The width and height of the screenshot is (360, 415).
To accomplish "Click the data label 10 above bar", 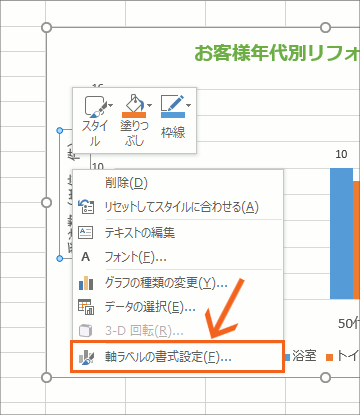I will (x=341, y=154).
